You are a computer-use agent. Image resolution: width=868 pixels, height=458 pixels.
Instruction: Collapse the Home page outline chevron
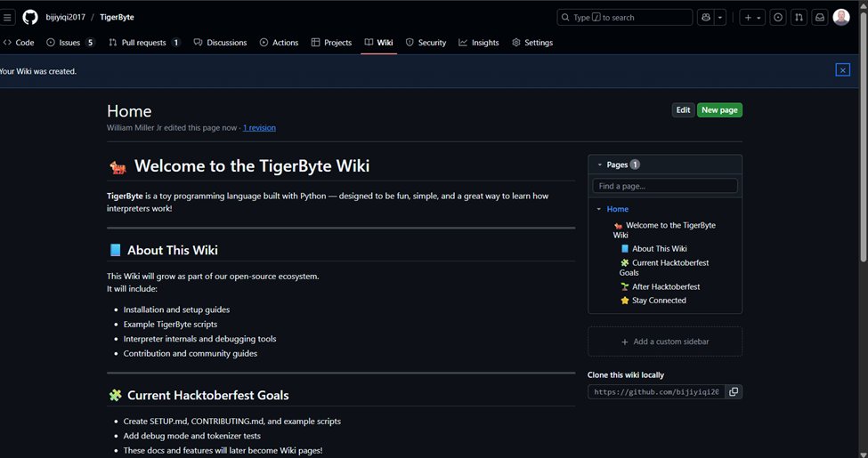tap(598, 209)
